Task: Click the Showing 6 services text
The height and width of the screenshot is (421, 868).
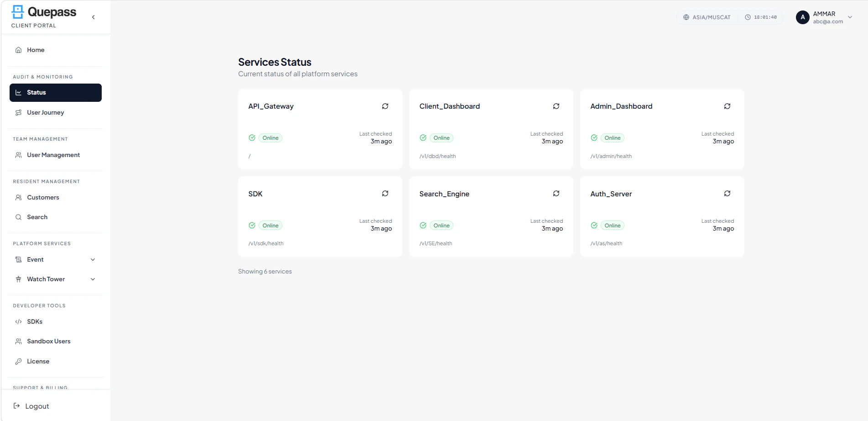Action: tap(265, 271)
